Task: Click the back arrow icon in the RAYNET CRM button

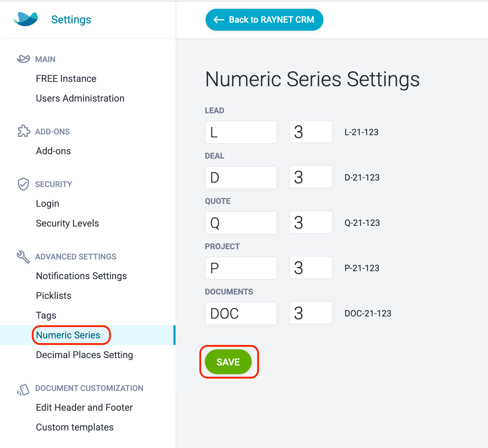Action: click(x=219, y=20)
